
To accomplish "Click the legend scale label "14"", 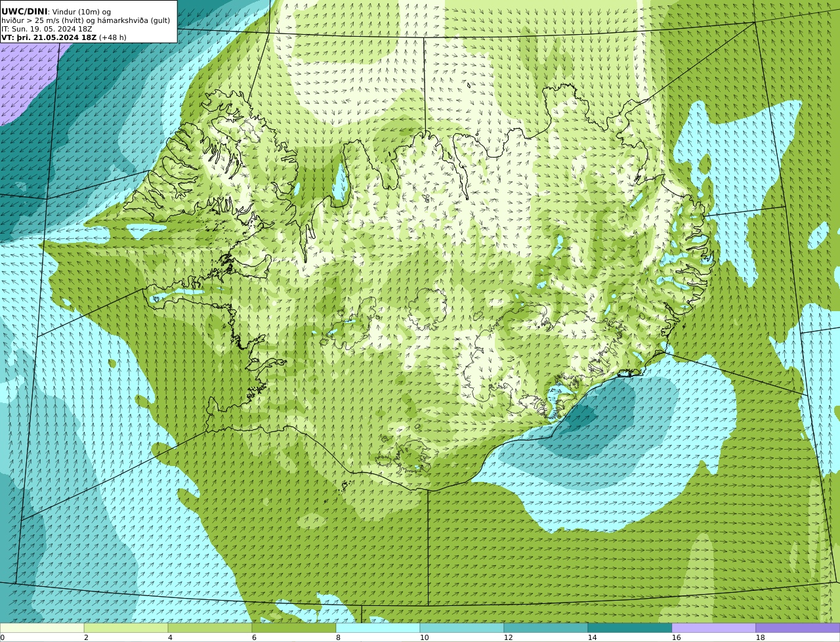I will click(x=592, y=637).
